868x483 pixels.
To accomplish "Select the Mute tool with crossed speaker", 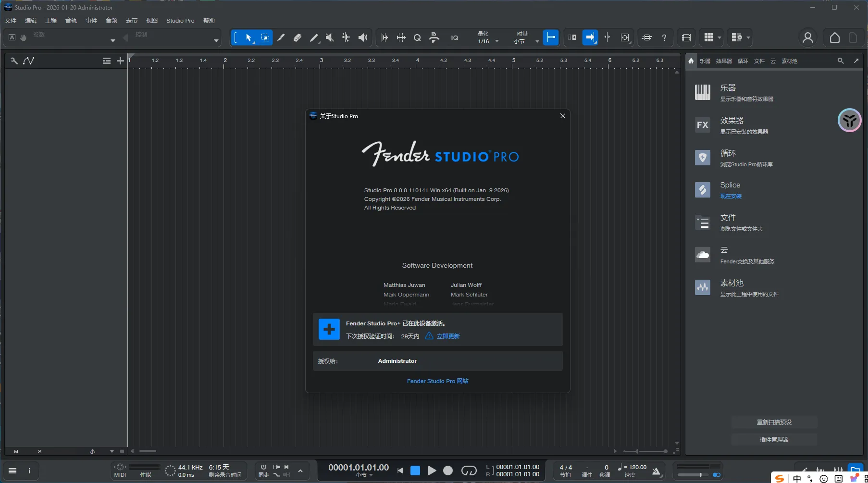I will click(x=330, y=37).
